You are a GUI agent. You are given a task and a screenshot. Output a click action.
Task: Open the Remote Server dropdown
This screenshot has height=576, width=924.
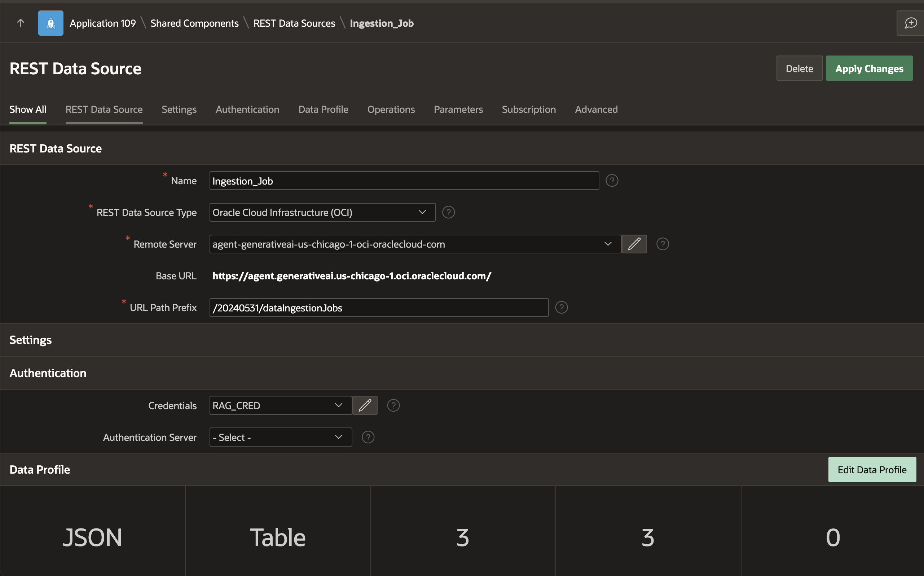[x=415, y=244]
